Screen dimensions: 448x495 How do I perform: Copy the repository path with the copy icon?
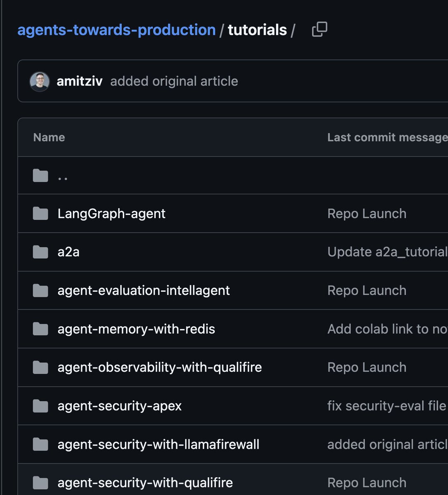click(319, 29)
